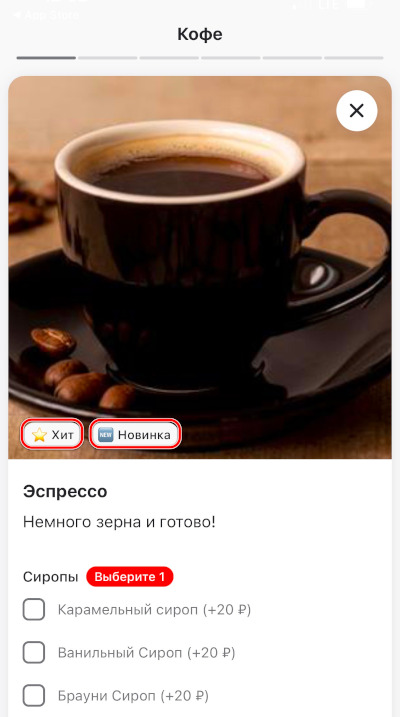Screen dimensions: 400x717
Task: Select the Новинка badge
Action: pos(135,435)
